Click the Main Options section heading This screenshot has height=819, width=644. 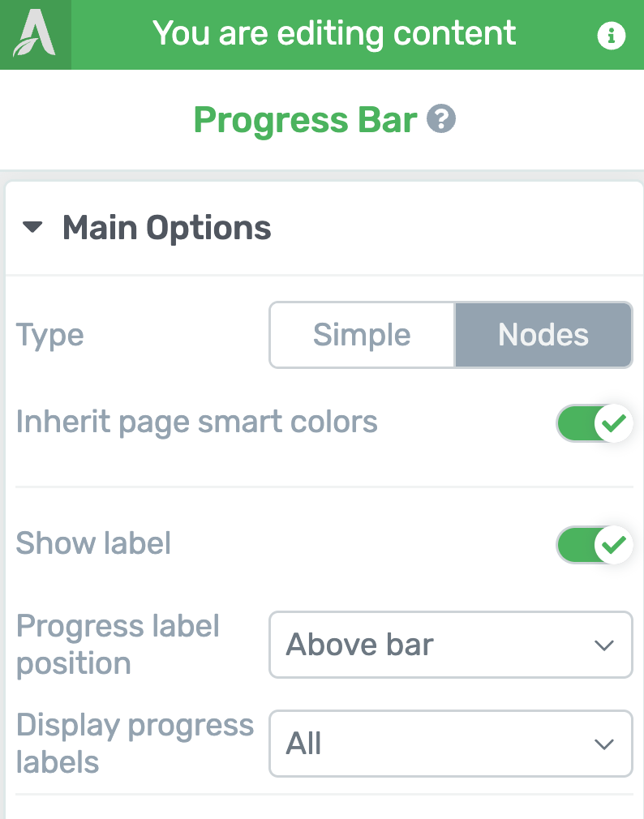click(166, 228)
